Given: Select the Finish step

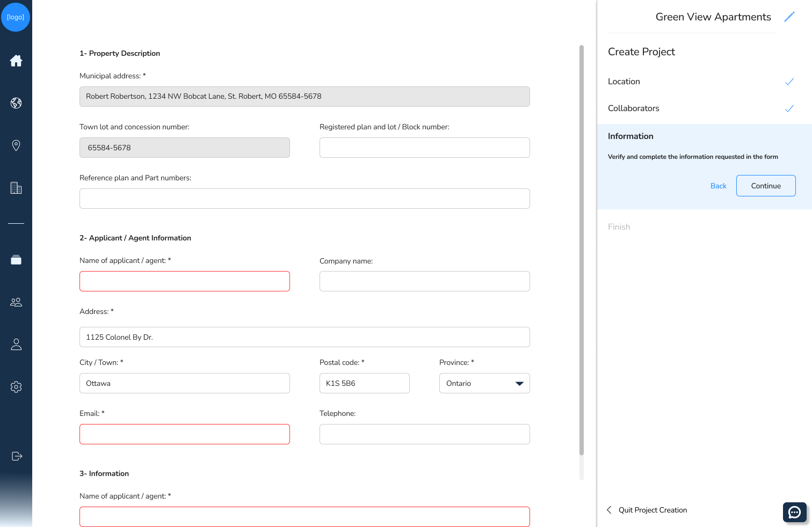Looking at the screenshot, I should click(619, 227).
